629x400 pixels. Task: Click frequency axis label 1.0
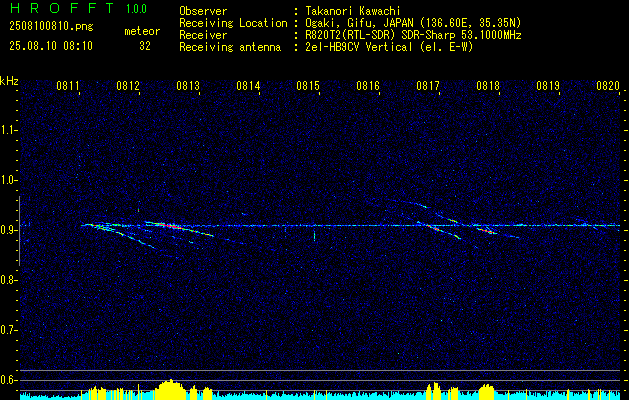pos(8,180)
